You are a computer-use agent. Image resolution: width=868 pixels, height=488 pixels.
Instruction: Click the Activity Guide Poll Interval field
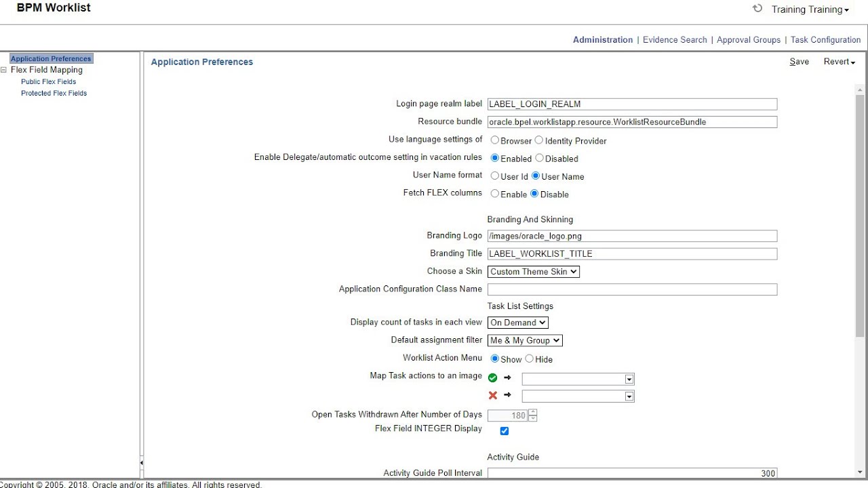[x=632, y=473]
